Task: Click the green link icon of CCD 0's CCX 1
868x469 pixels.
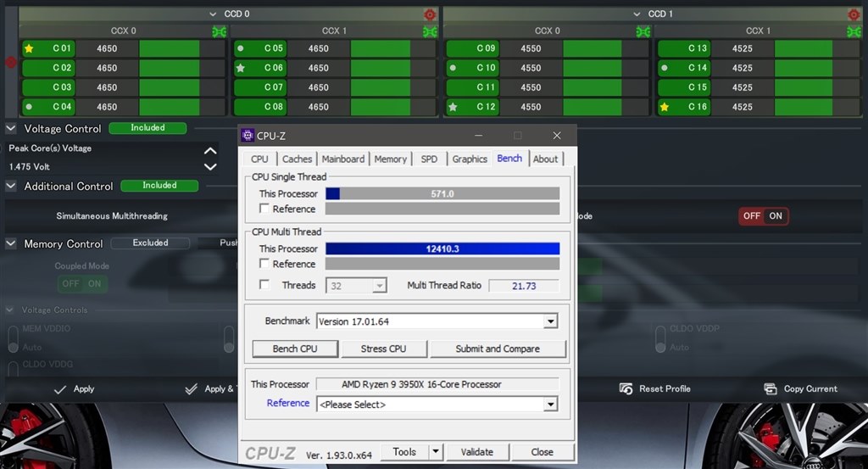Action: point(430,31)
